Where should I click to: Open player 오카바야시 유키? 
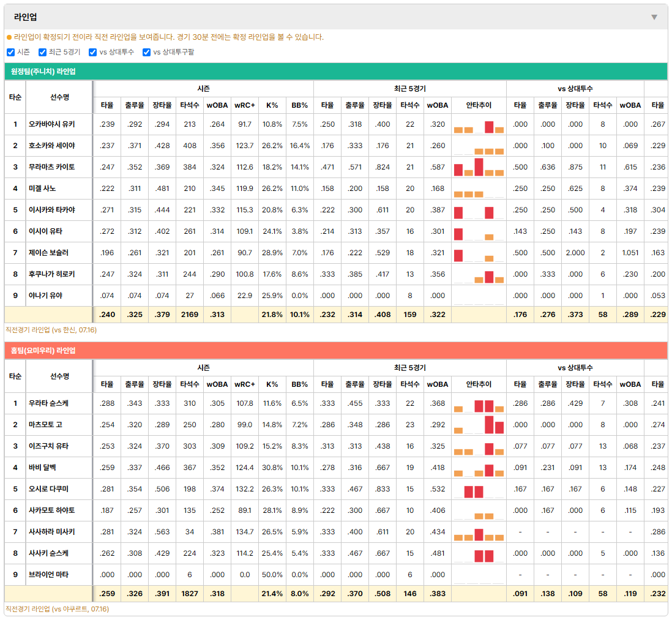click(51, 124)
